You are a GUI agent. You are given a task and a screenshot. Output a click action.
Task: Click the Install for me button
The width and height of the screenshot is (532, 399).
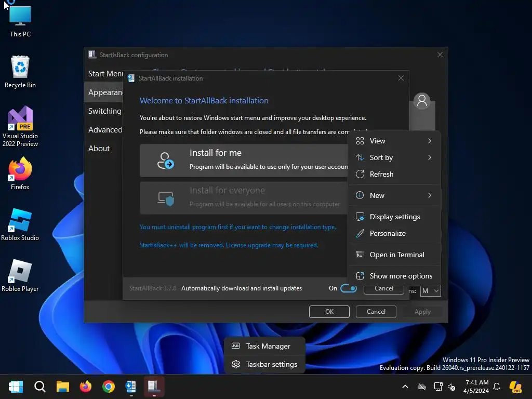244,161
